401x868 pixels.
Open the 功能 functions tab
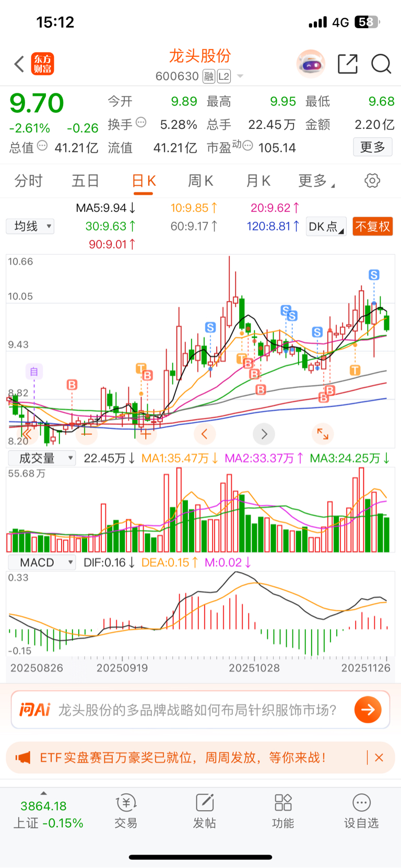click(x=283, y=811)
